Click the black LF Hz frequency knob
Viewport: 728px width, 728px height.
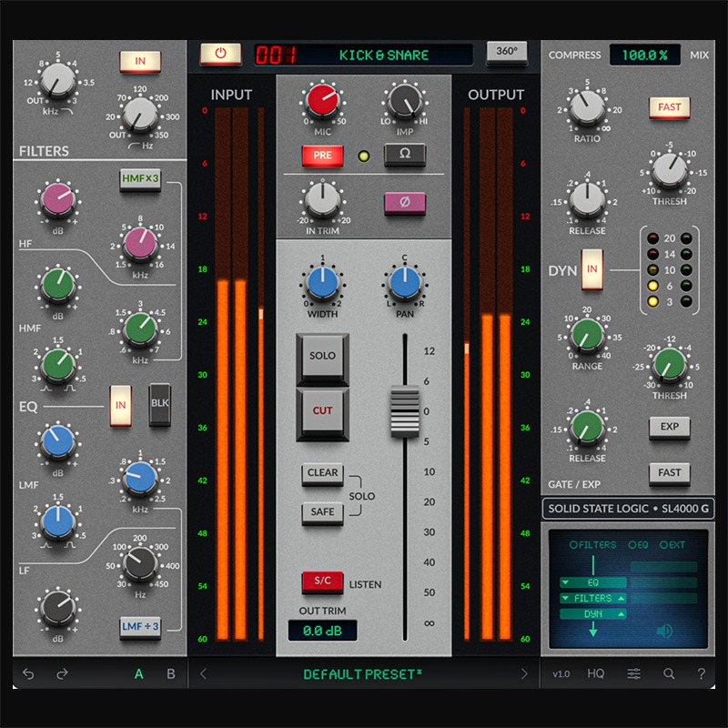(x=140, y=563)
